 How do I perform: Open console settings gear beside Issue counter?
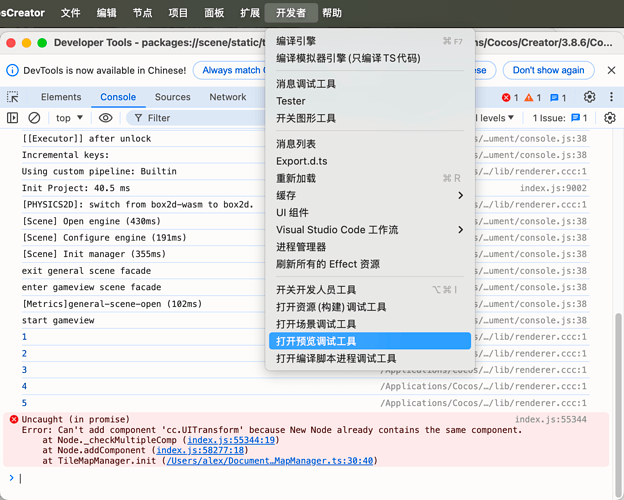click(610, 118)
